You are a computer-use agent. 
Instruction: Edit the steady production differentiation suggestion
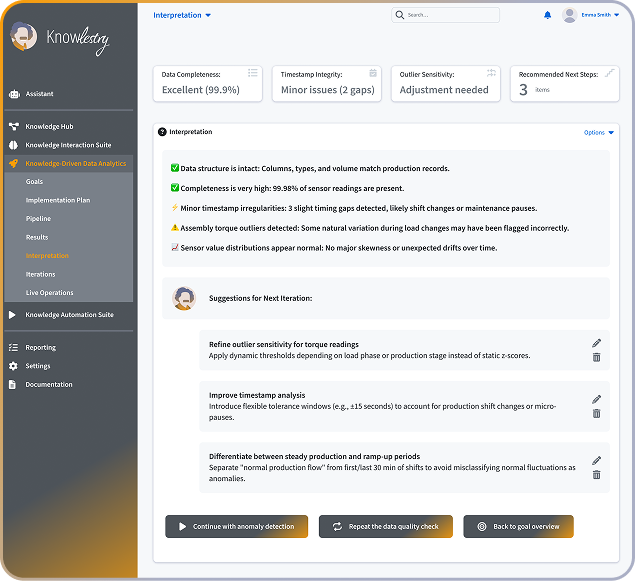tap(597, 460)
